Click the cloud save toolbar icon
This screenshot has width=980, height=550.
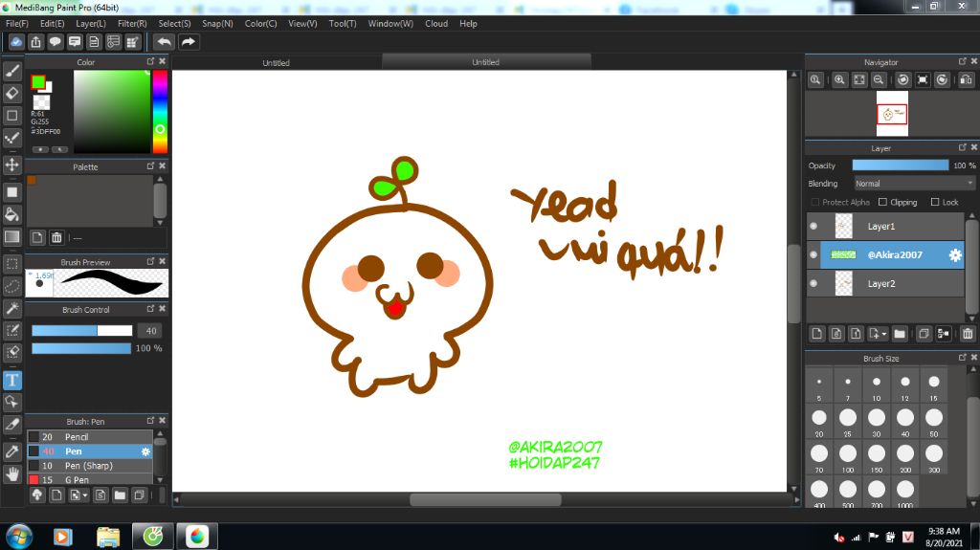[16, 42]
